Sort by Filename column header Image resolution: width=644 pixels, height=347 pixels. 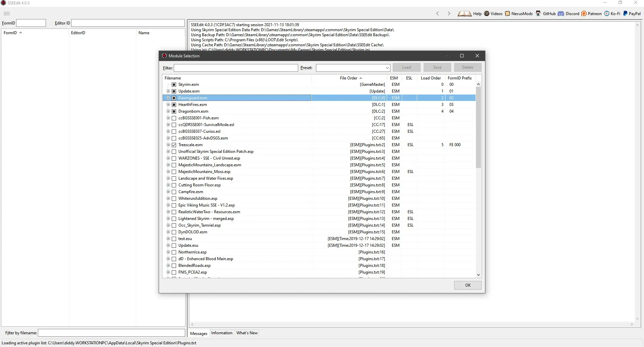237,78
